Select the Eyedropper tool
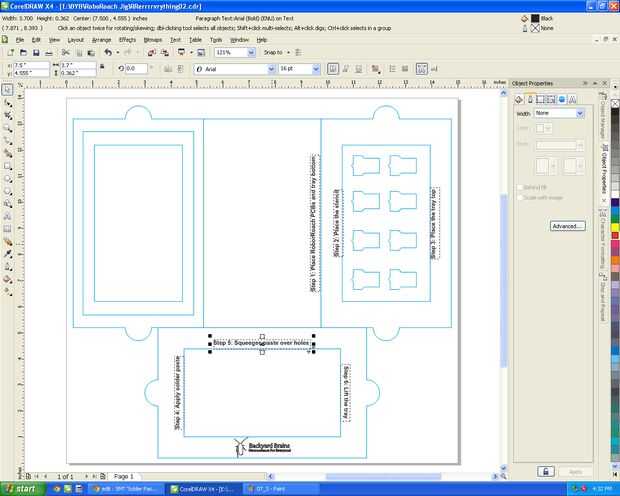 click(8, 254)
